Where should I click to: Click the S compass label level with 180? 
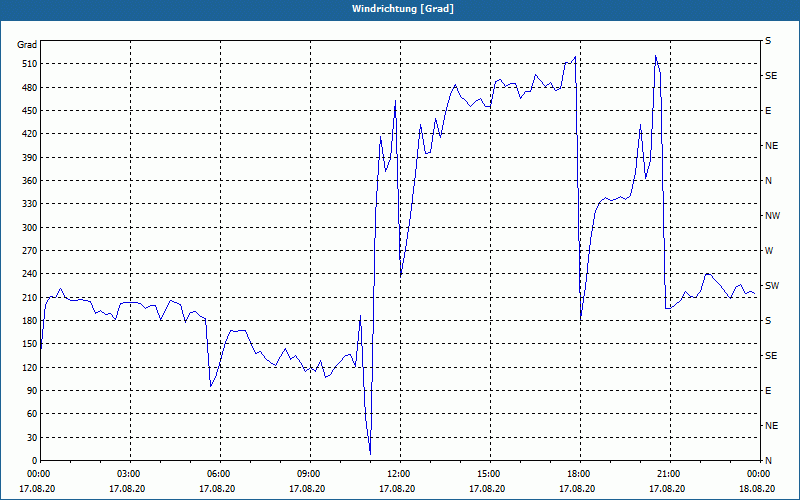click(x=768, y=321)
